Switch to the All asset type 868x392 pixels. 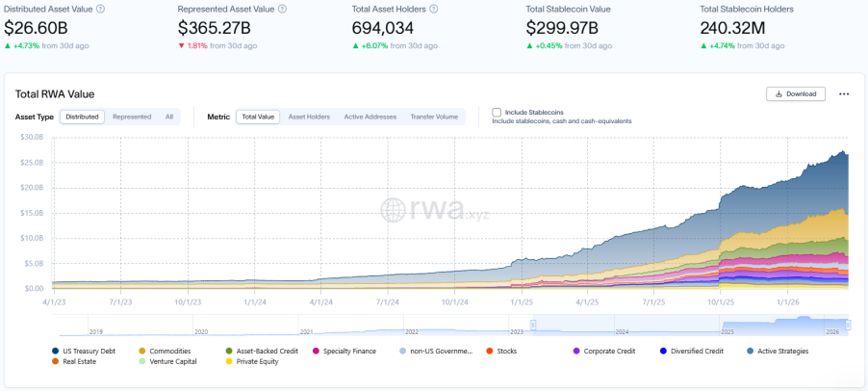click(169, 117)
